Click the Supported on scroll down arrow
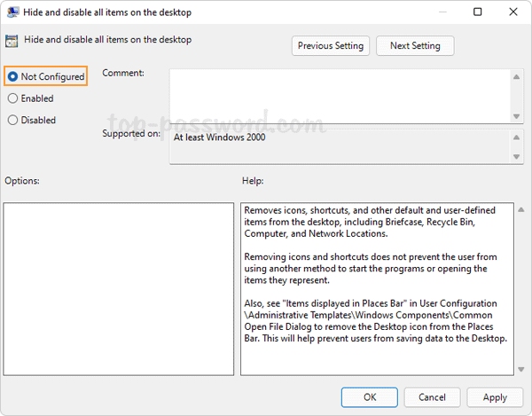 tap(516, 157)
